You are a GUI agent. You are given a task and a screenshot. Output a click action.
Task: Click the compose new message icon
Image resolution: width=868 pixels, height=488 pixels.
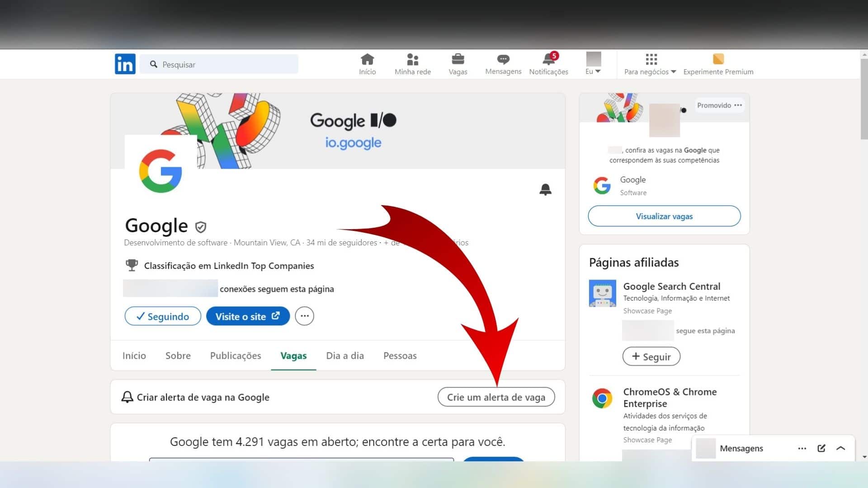click(x=821, y=448)
